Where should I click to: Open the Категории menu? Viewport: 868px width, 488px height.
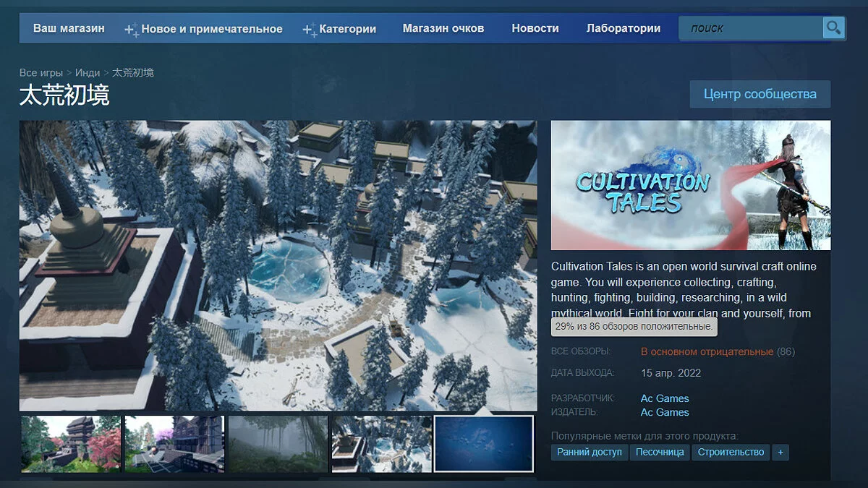(339, 29)
